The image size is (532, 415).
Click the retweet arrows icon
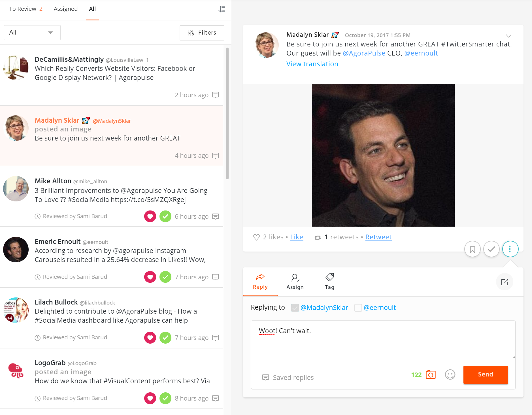[x=318, y=238]
